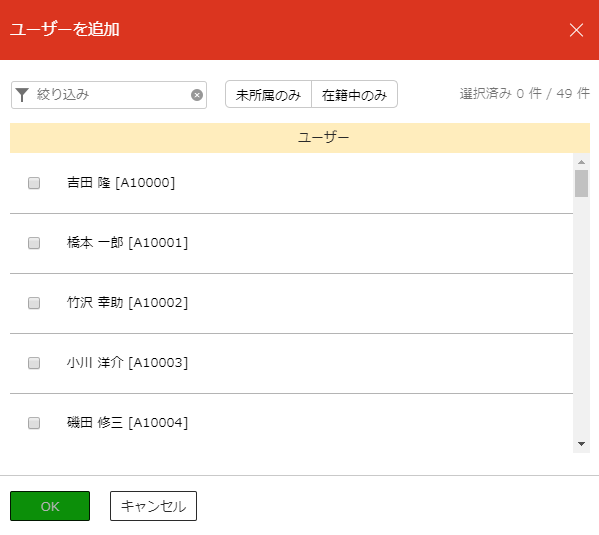The width and height of the screenshot is (599, 535).
Task: Toggle the 在籍中のみ filter
Action: pos(355,94)
